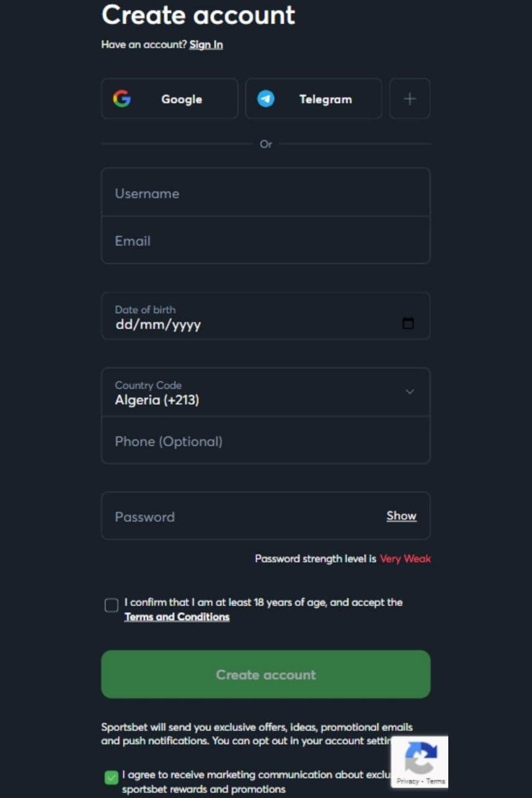Click the chevron beside the country code
This screenshot has height=798, width=532.
pyautogui.click(x=409, y=392)
